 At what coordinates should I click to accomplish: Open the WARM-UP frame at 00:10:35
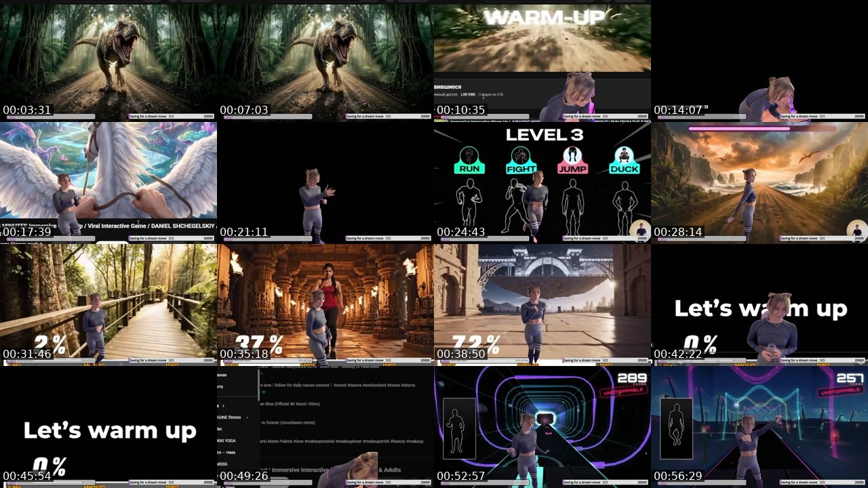pyautogui.click(x=542, y=61)
